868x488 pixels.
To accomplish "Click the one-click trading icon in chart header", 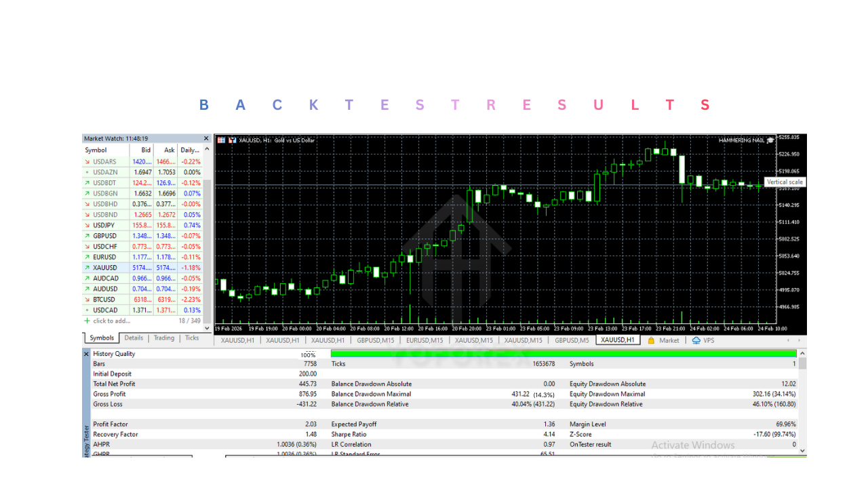I will pos(232,140).
